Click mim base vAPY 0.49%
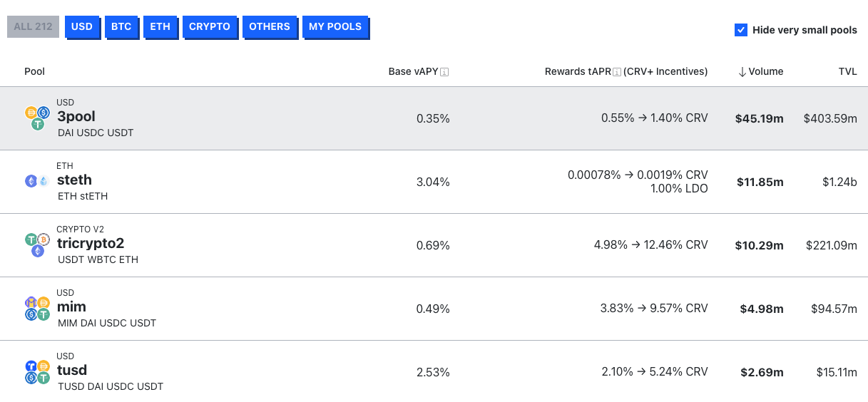 433,309
